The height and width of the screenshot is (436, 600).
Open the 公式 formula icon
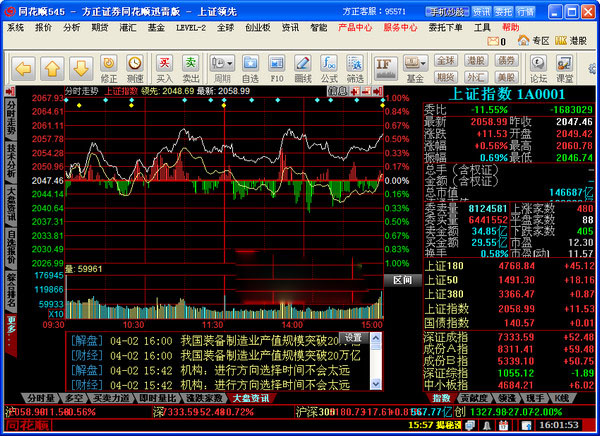point(329,69)
